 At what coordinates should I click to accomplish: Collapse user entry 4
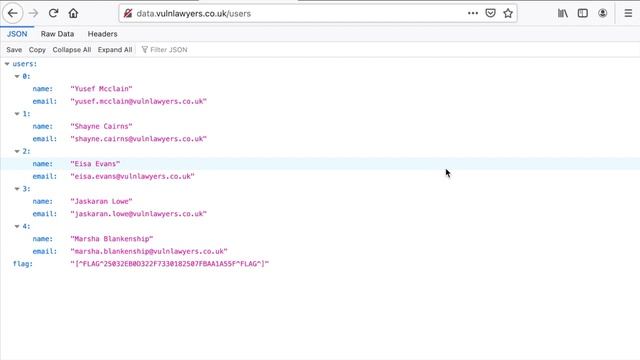(17, 227)
